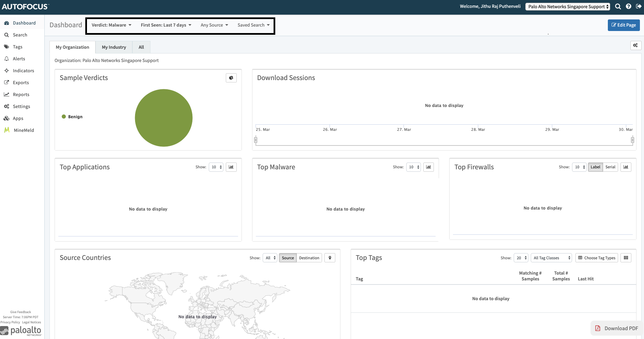Open Reports in the sidebar menu
Image resolution: width=644 pixels, height=339 pixels.
(x=21, y=94)
